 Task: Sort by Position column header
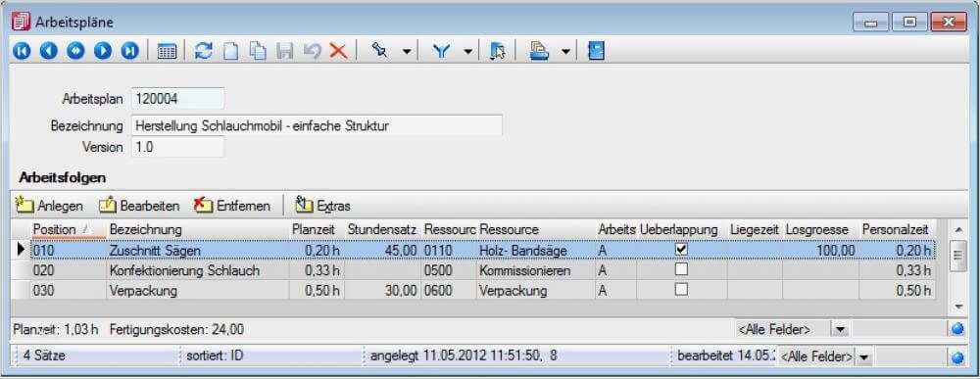pos(69,230)
